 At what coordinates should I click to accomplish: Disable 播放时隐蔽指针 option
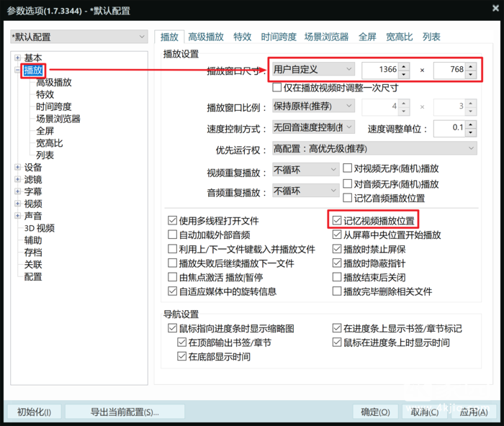pos(337,263)
